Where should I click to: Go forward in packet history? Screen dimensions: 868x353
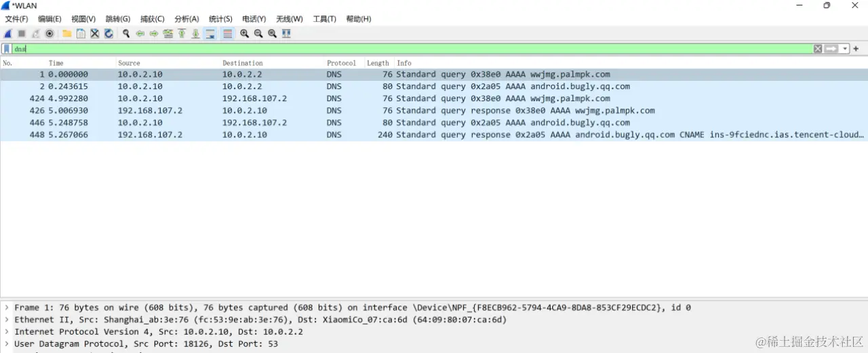pos(154,33)
